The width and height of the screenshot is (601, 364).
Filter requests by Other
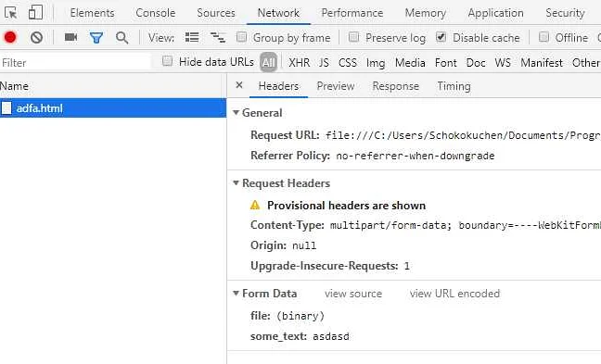pos(586,62)
